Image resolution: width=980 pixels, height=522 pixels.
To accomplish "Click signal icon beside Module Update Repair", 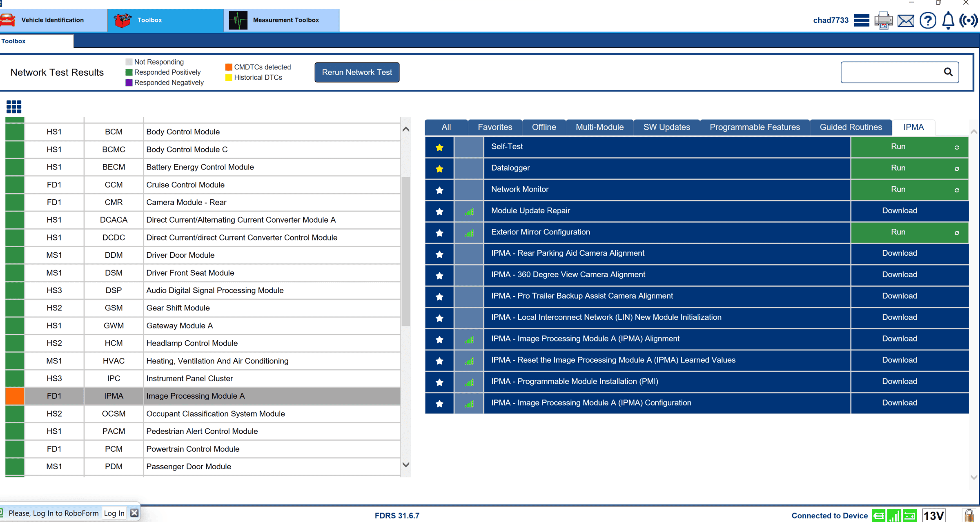I will 469,212.
